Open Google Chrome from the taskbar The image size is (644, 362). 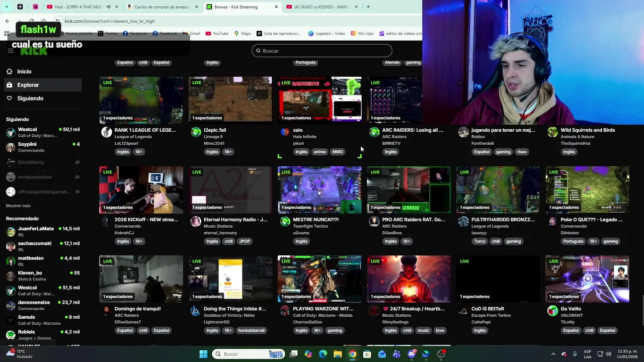(353, 354)
